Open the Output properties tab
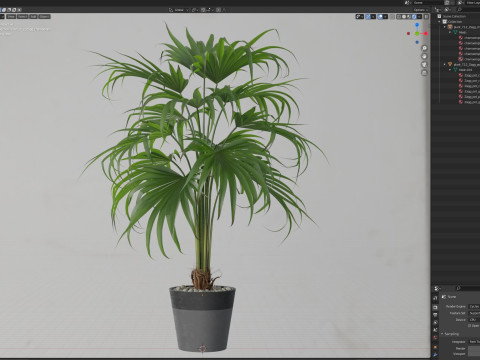Screen dimensions: 480x360 (x=435, y=315)
